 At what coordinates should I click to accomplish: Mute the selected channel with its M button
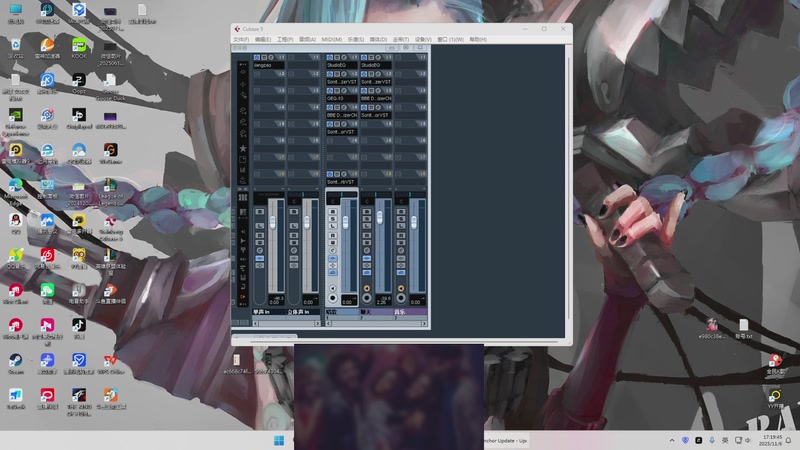[333, 211]
